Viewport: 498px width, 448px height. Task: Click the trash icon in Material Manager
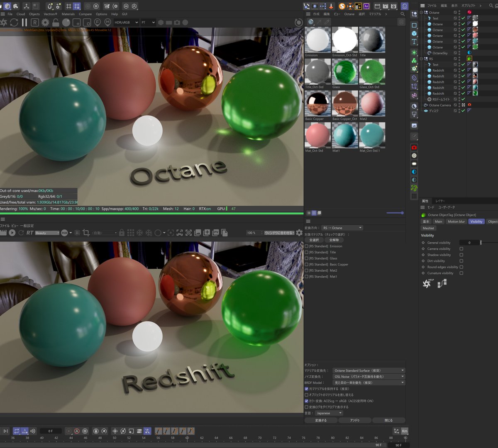coord(401,22)
